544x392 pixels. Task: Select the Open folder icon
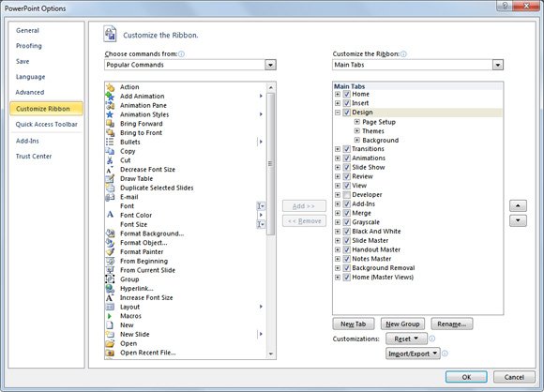[110, 343]
